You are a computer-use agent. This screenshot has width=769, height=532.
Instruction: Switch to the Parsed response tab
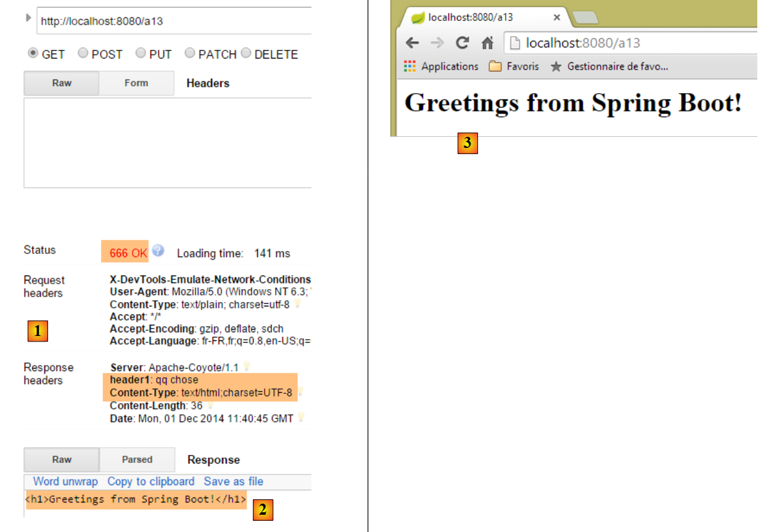click(x=137, y=460)
